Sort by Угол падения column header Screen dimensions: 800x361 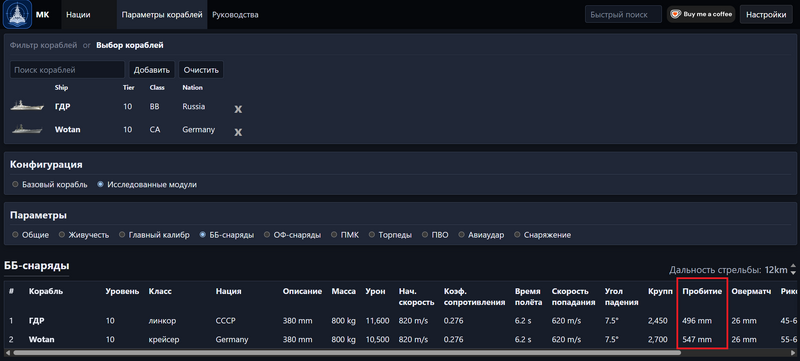621,297
